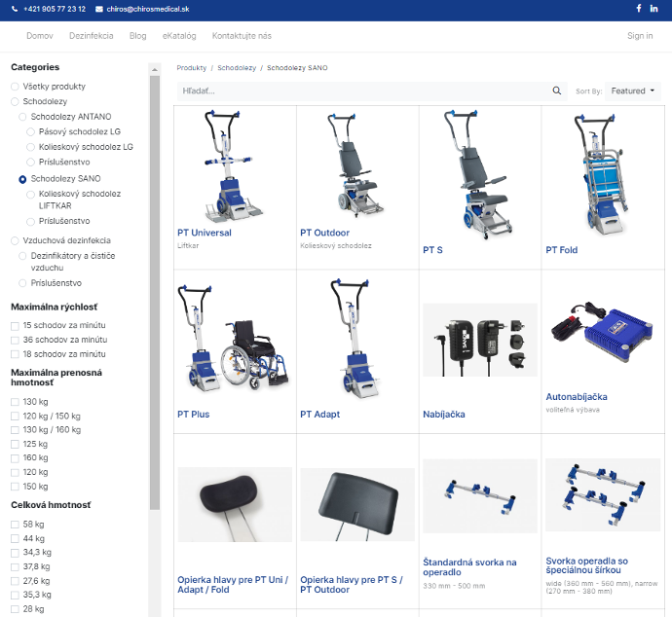Open Kontaktujte nás menu item
This screenshot has height=617, width=672.
coord(242,36)
